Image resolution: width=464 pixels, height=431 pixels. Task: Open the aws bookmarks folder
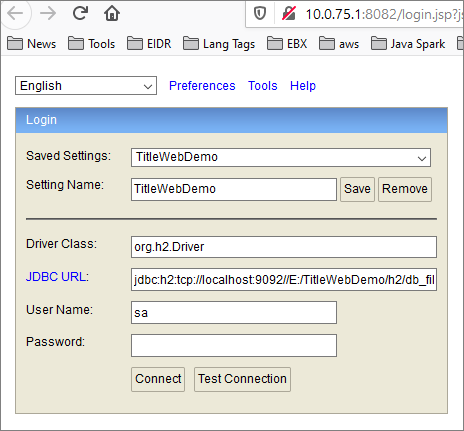pyautogui.click(x=339, y=44)
